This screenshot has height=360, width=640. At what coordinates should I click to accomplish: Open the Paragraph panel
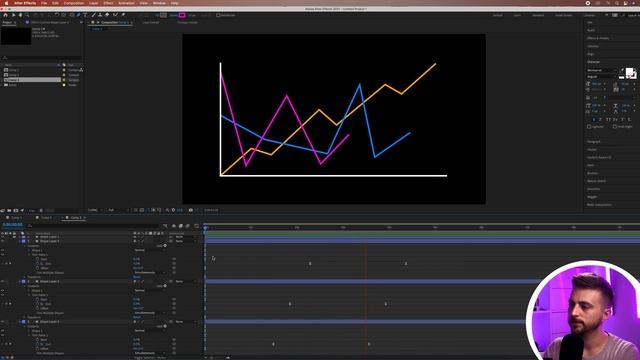click(593, 141)
